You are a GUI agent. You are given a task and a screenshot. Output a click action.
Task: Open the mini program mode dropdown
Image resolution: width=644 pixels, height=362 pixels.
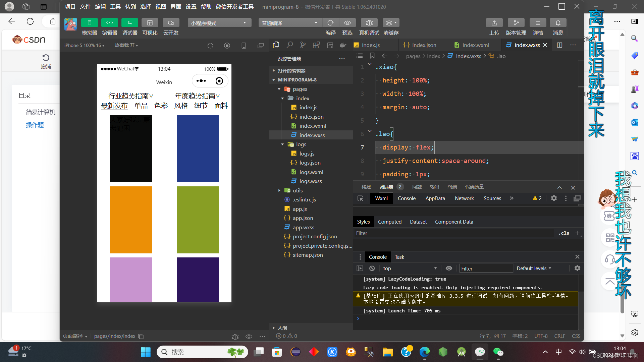[x=219, y=23]
